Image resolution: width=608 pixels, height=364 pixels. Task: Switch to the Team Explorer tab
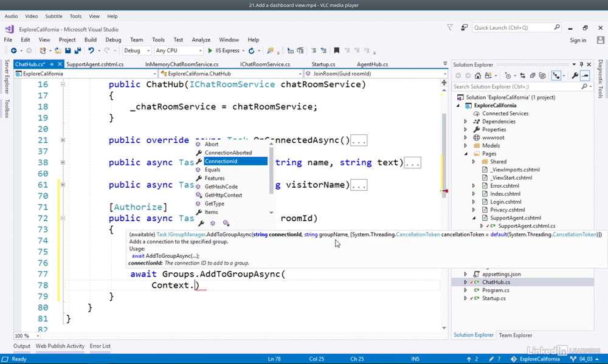(516, 335)
